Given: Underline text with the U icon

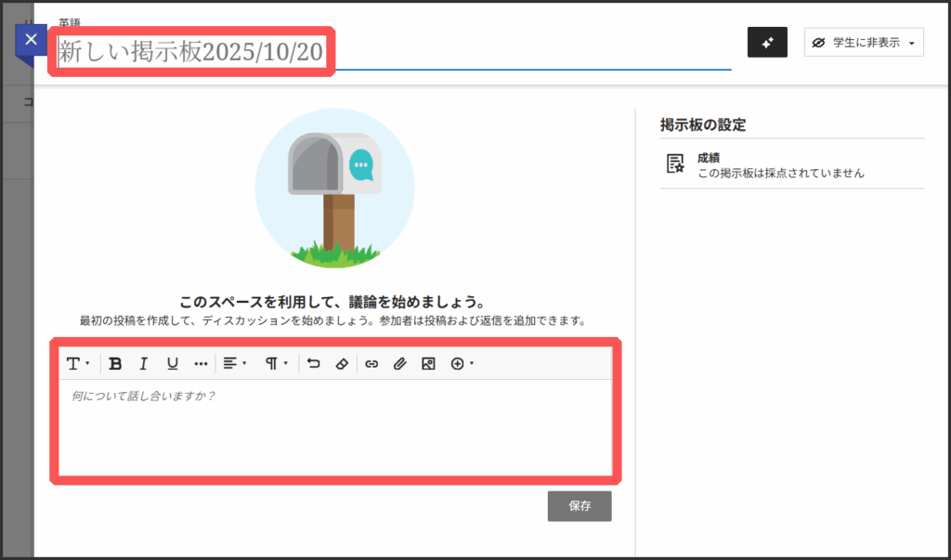Looking at the screenshot, I should pos(172,364).
